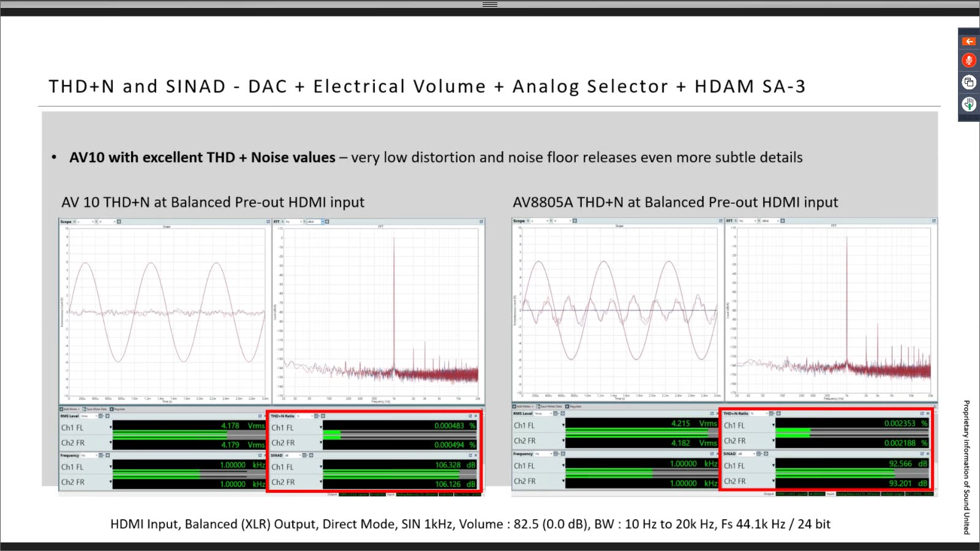Click Save Meter Data in the AV 10 screenshot
The height and width of the screenshot is (551, 980).
[94, 409]
